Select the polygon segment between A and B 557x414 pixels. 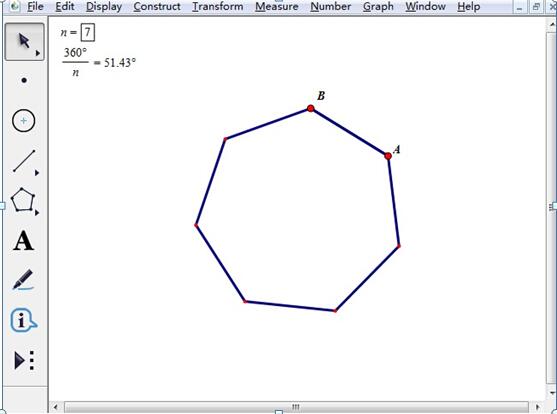pyautogui.click(x=349, y=132)
